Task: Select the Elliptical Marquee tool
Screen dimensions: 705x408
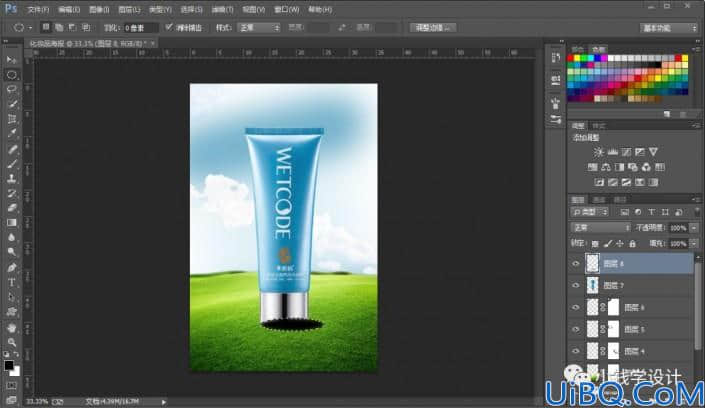Action: [12, 75]
